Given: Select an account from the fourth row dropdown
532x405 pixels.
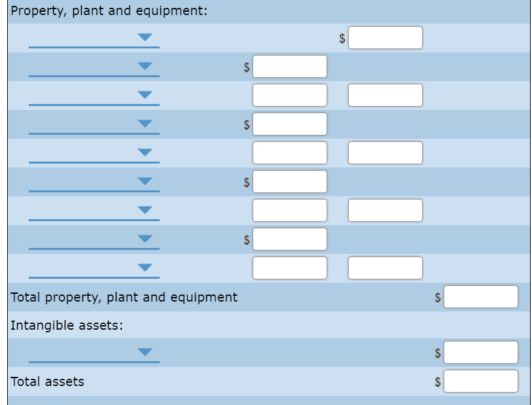Looking at the screenshot, I should [145, 124].
